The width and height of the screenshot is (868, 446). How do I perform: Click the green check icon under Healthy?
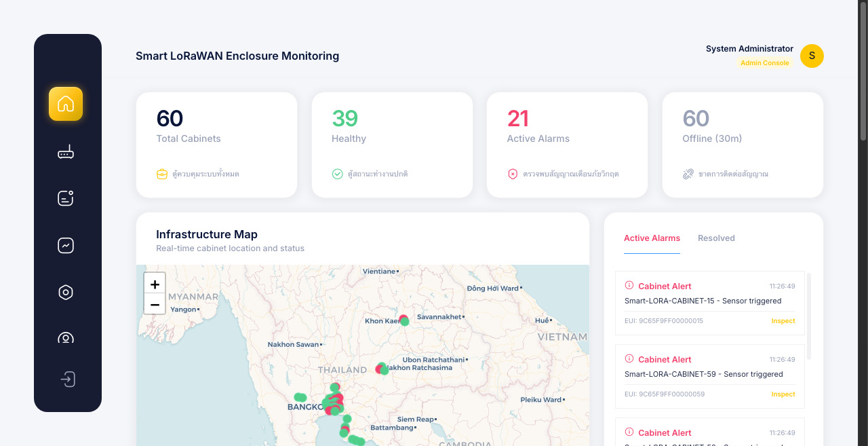point(337,174)
